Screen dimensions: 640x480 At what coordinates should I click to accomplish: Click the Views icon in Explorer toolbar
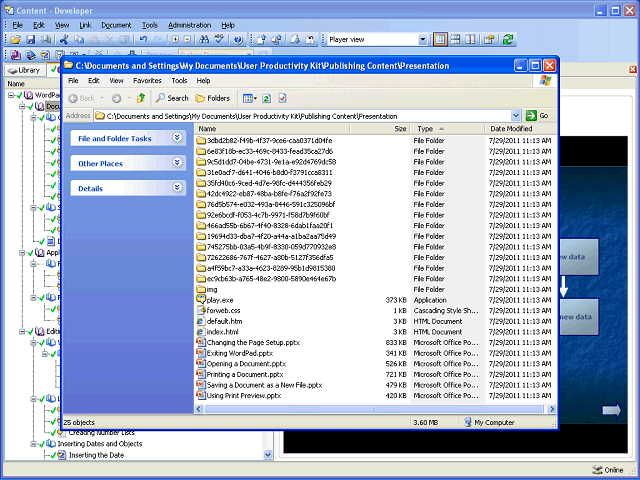(x=247, y=98)
